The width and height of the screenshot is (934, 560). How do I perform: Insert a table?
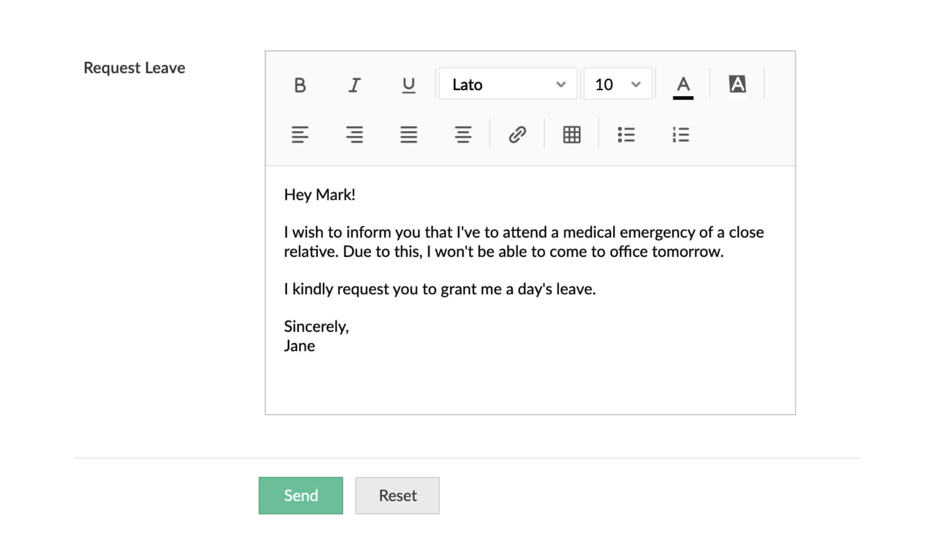click(x=572, y=135)
